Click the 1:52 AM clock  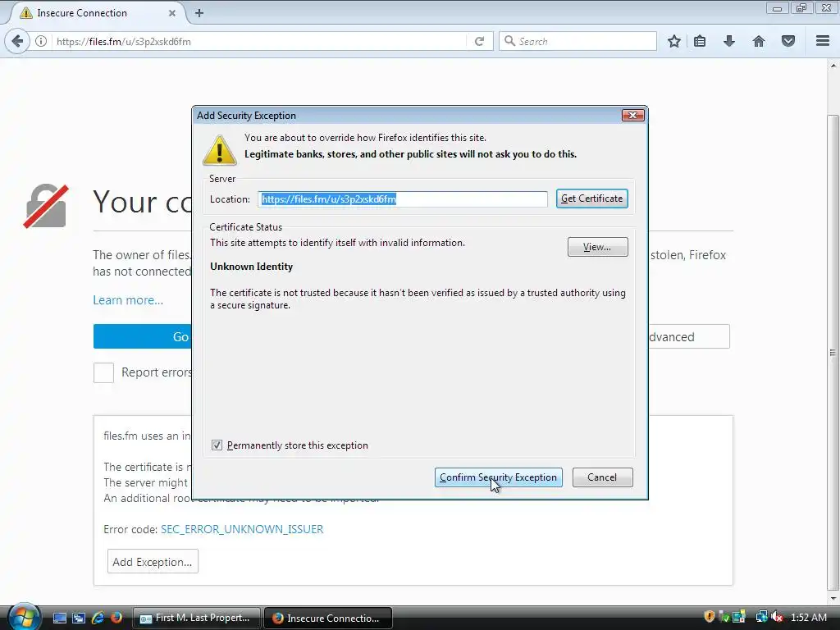tap(808, 617)
